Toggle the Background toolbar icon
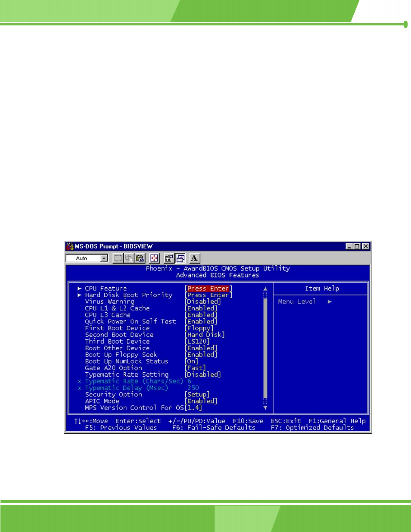The height and width of the screenshot is (532, 411). click(180, 258)
